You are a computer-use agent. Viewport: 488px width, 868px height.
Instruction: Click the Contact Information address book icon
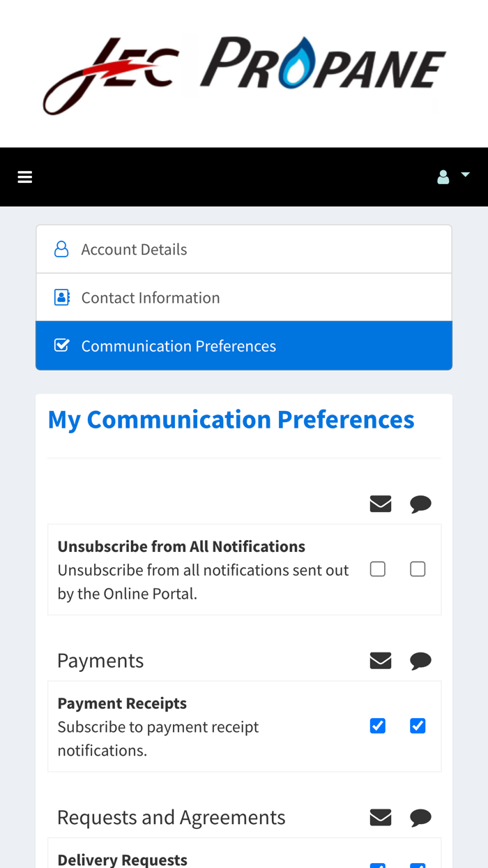click(61, 297)
